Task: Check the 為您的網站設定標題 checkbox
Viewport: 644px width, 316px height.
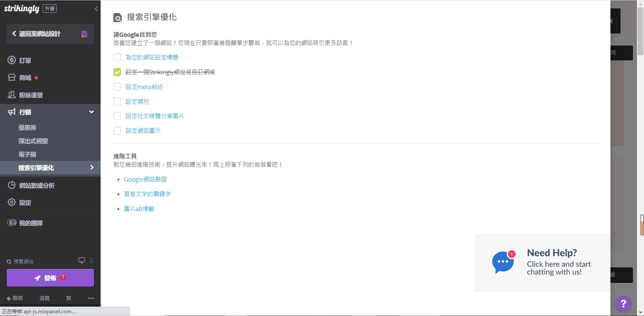Action: point(117,57)
